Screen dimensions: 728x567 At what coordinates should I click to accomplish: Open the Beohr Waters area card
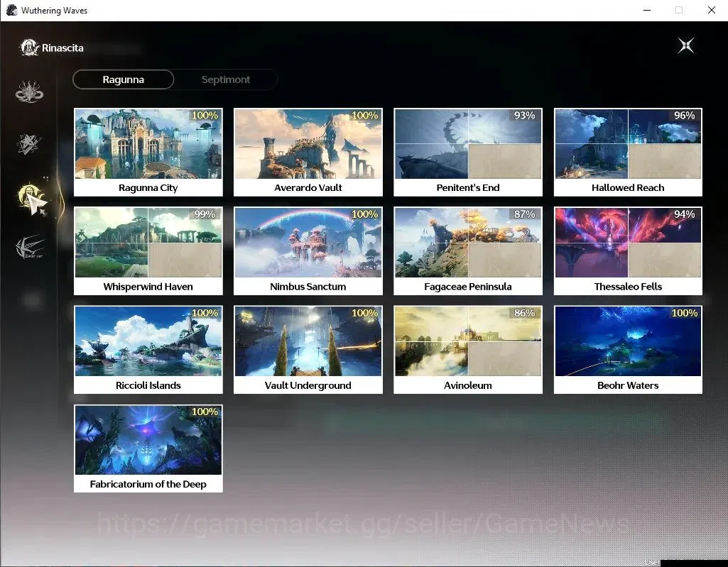pyautogui.click(x=628, y=350)
